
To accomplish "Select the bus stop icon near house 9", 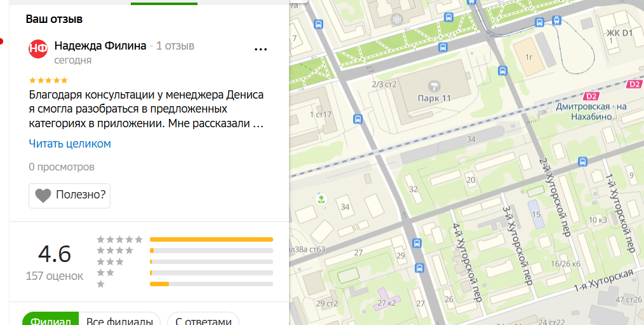I will 582,162.
